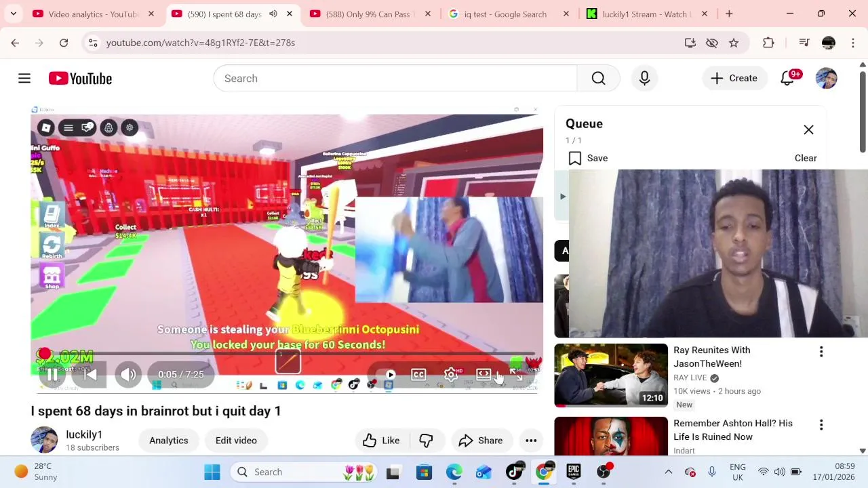This screenshot has height=488, width=868.
Task: Open the Create menu
Action: coord(734,79)
